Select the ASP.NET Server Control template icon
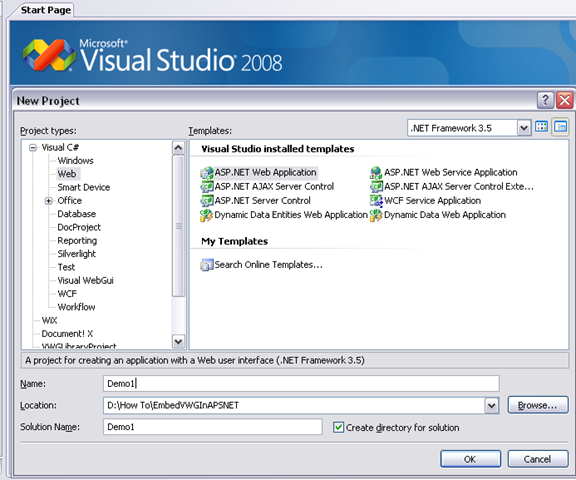Screen dimensions: 576x480 pos(206,201)
